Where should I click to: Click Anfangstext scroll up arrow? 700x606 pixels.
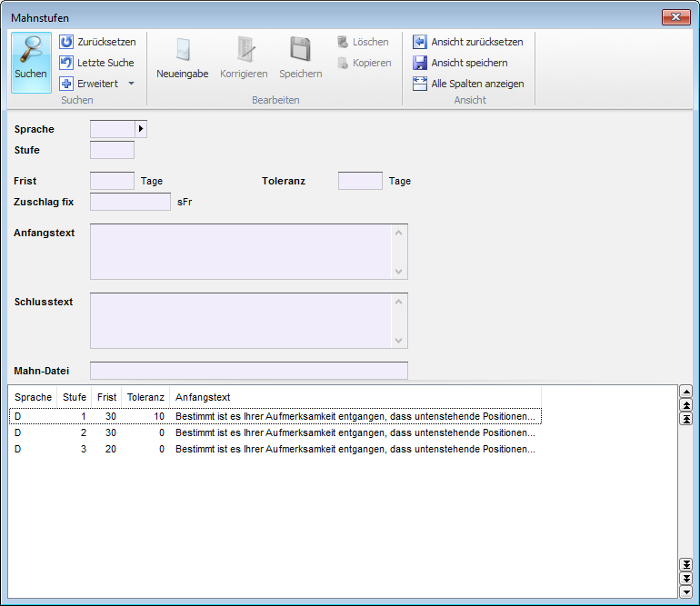(399, 233)
